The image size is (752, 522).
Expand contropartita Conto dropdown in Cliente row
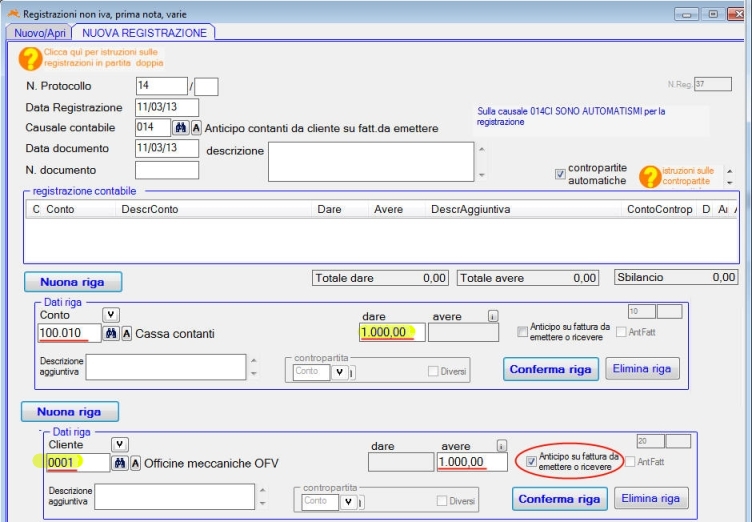tap(348, 502)
